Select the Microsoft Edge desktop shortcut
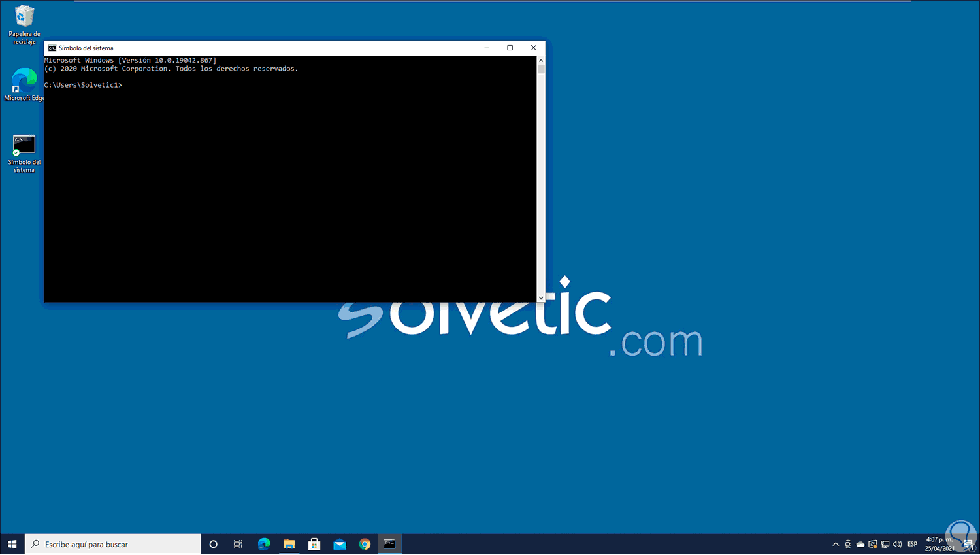980x555 pixels. click(24, 85)
